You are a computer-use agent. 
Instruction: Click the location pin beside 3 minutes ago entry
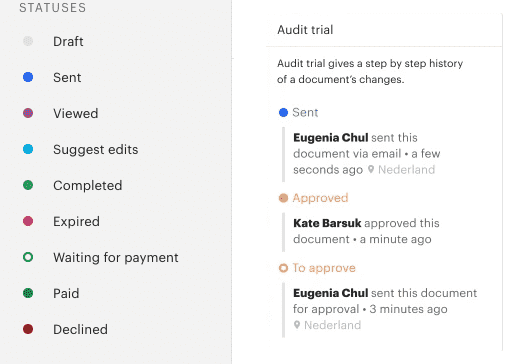297,325
